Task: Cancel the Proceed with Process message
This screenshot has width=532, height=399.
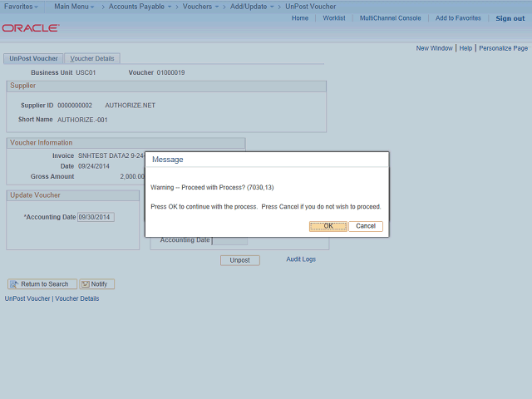Action: [x=366, y=226]
